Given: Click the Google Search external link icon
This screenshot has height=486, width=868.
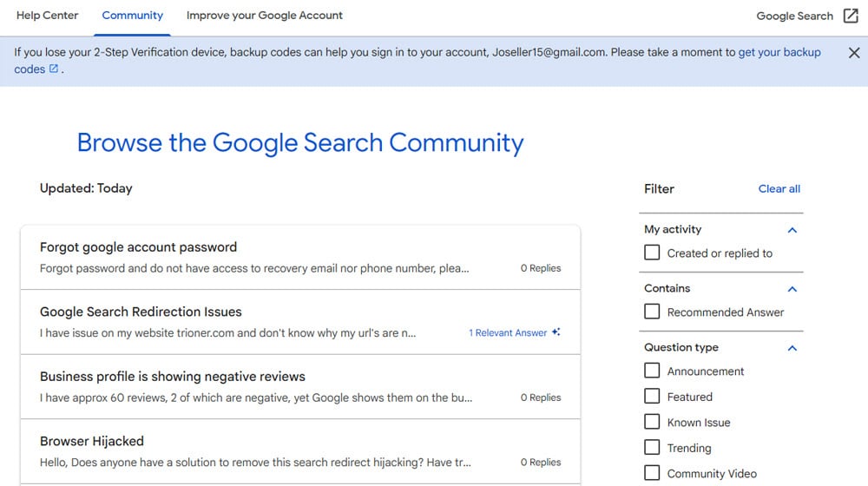Looking at the screenshot, I should [x=851, y=16].
